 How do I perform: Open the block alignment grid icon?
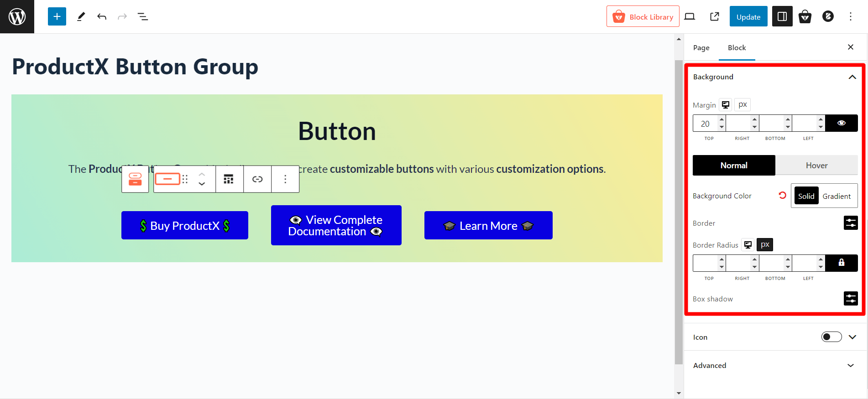pos(230,179)
